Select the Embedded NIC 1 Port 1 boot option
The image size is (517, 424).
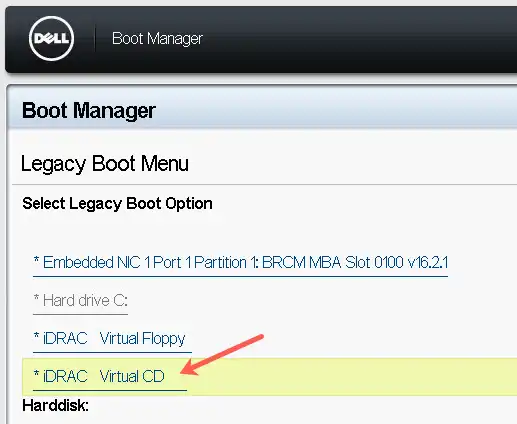pos(240,263)
